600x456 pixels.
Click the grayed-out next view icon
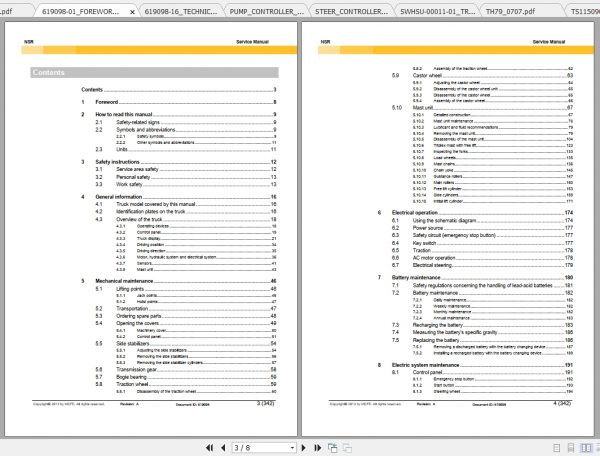[347, 448]
